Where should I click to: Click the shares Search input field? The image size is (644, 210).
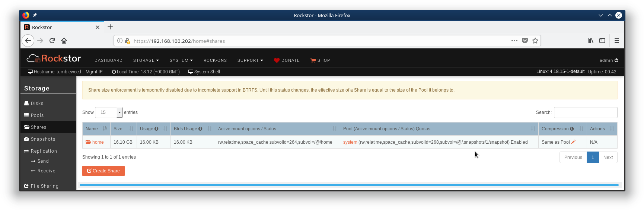click(x=585, y=112)
